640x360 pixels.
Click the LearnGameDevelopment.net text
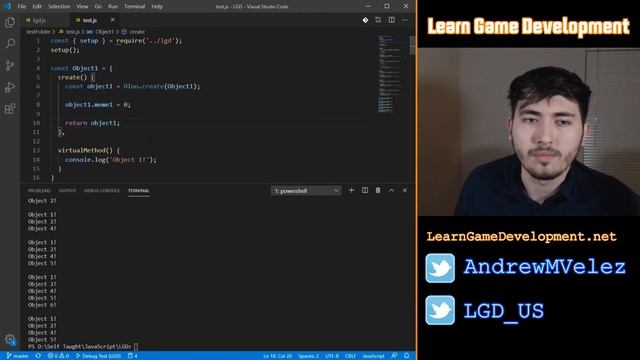click(x=521, y=237)
